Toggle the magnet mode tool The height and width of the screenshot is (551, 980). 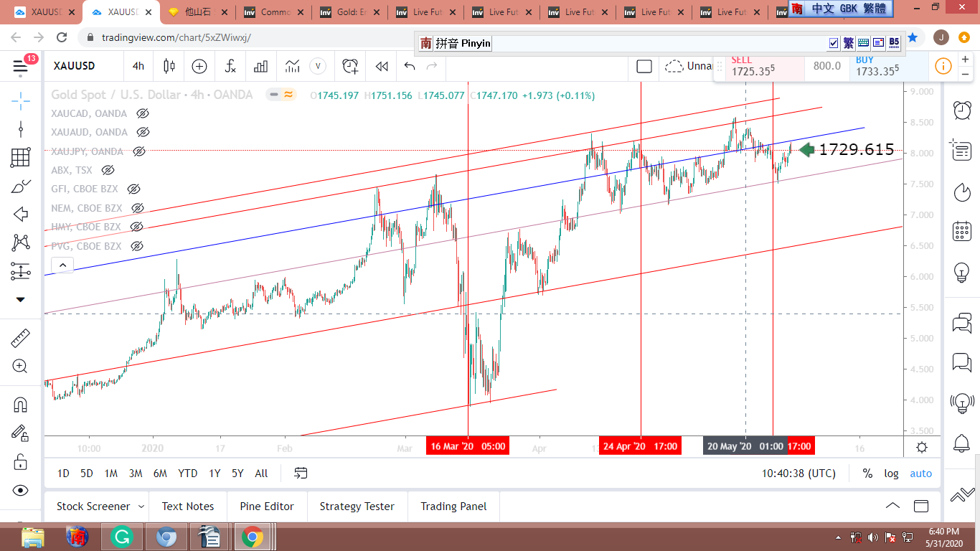(x=20, y=404)
